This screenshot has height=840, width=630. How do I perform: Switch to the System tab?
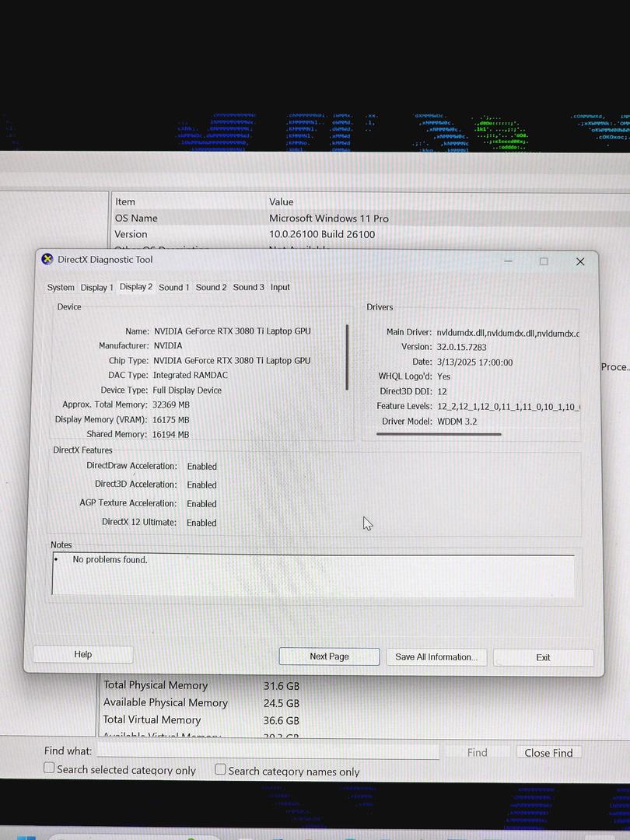click(61, 287)
